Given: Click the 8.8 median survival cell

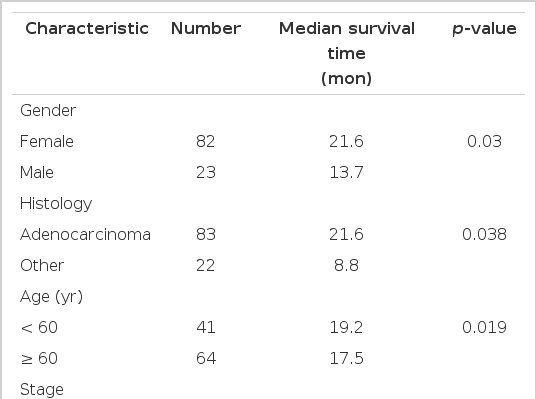Looking at the screenshot, I should tap(346, 266).
